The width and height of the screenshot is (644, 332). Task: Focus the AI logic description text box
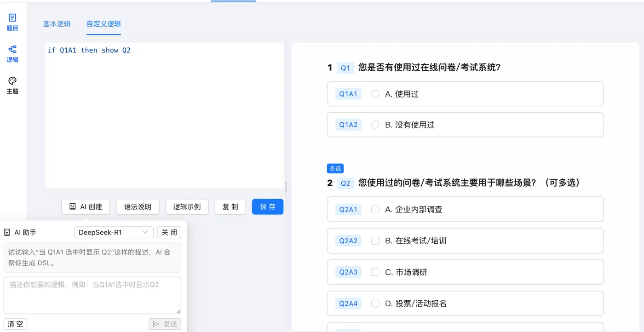click(92, 295)
